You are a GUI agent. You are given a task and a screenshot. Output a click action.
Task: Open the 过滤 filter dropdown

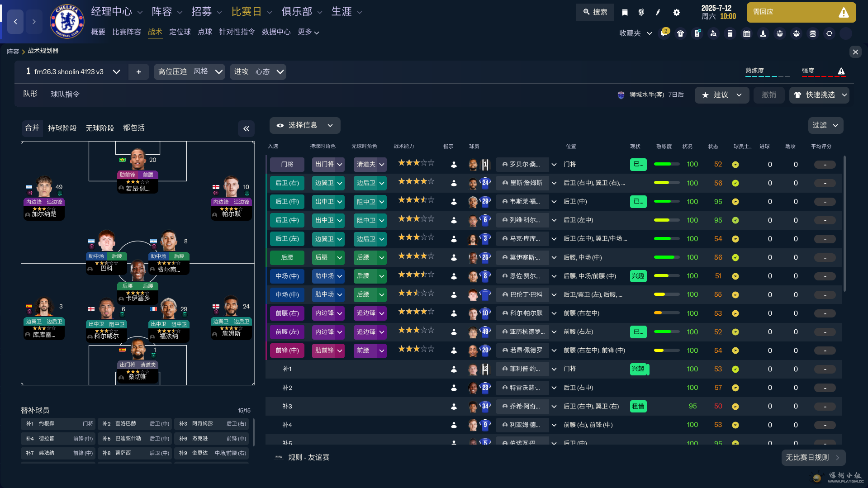pyautogui.click(x=825, y=125)
